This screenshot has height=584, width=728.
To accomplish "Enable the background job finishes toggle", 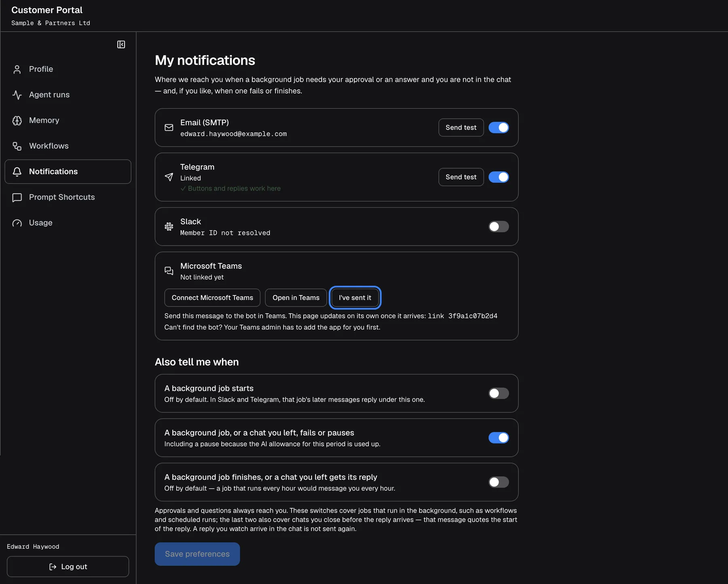I will pyautogui.click(x=499, y=482).
